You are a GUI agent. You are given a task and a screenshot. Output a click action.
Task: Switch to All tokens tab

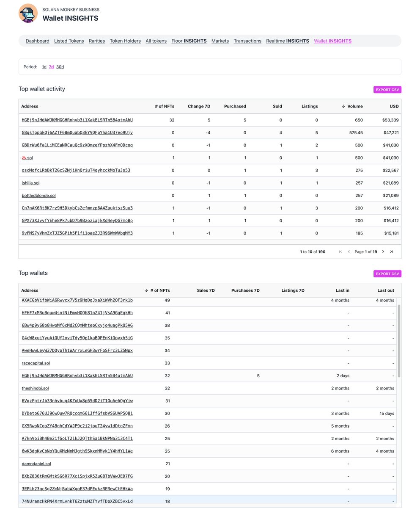coord(156,41)
